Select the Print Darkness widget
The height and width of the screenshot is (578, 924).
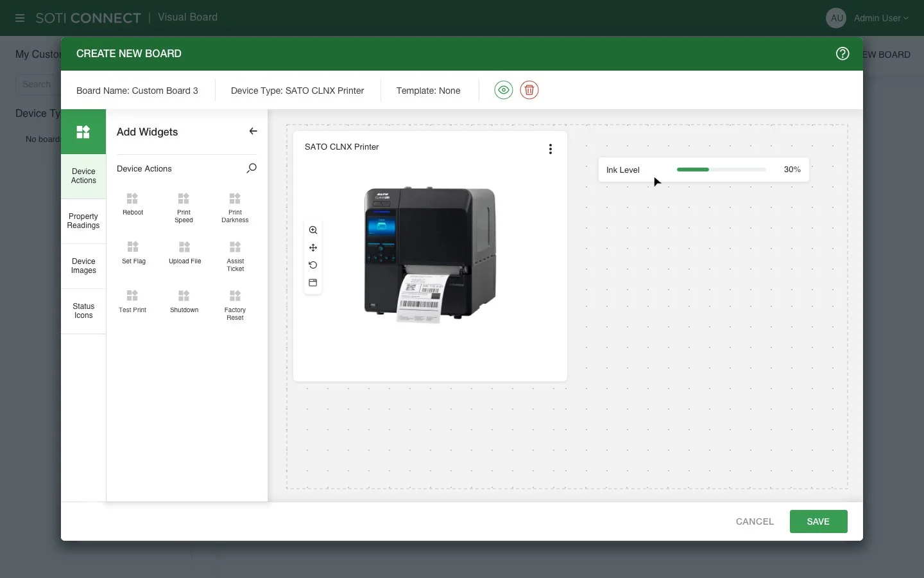tap(235, 207)
